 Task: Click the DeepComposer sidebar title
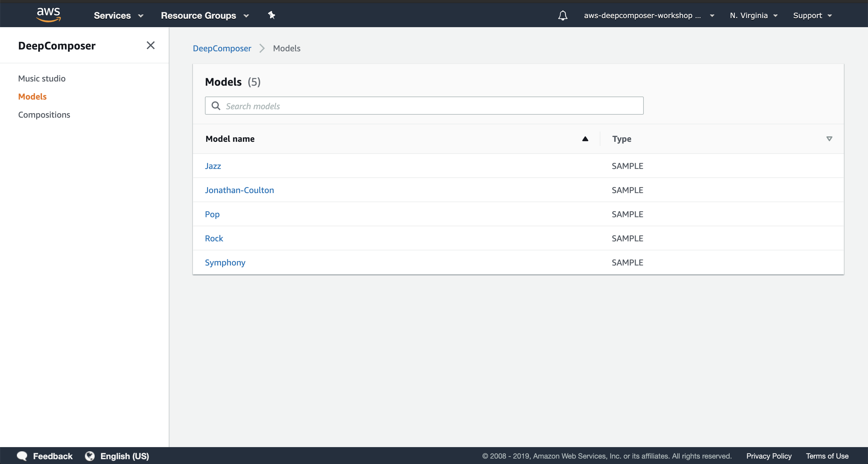[57, 46]
